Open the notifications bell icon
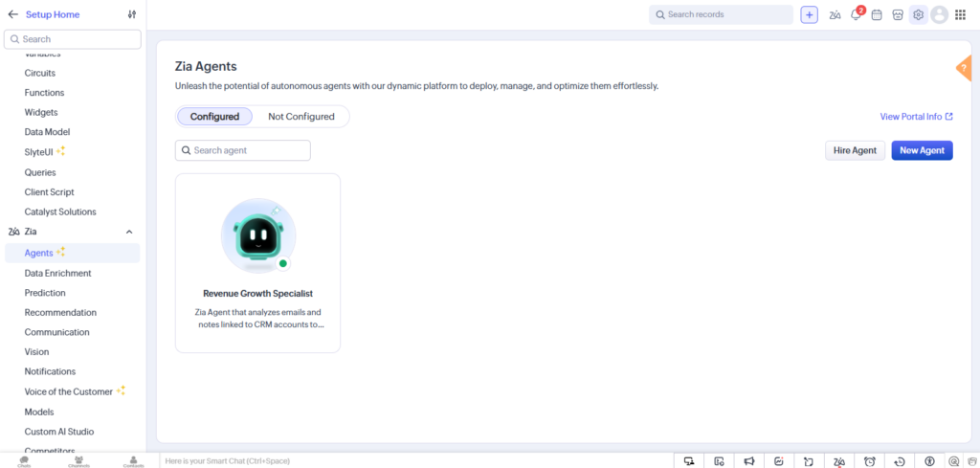 [857, 15]
